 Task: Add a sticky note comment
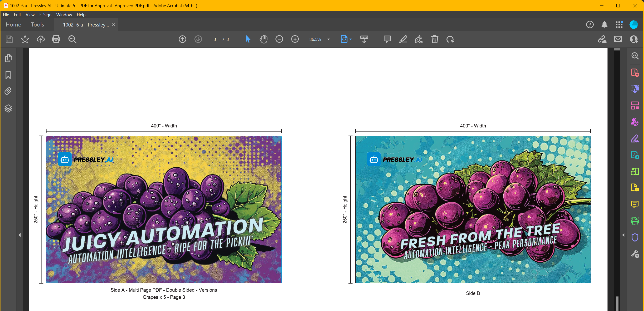point(387,39)
